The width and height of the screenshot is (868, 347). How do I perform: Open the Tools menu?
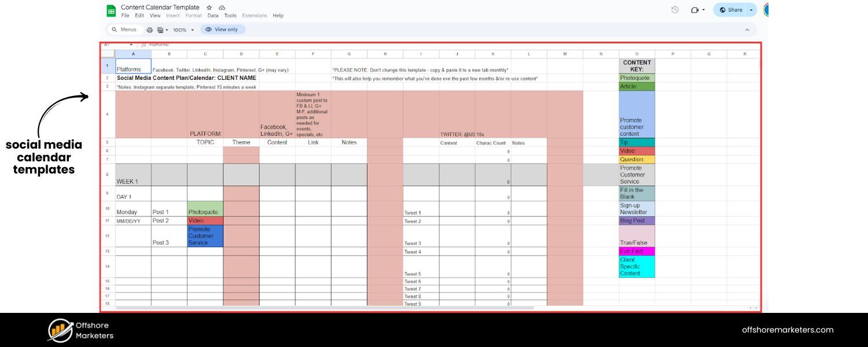(230, 16)
